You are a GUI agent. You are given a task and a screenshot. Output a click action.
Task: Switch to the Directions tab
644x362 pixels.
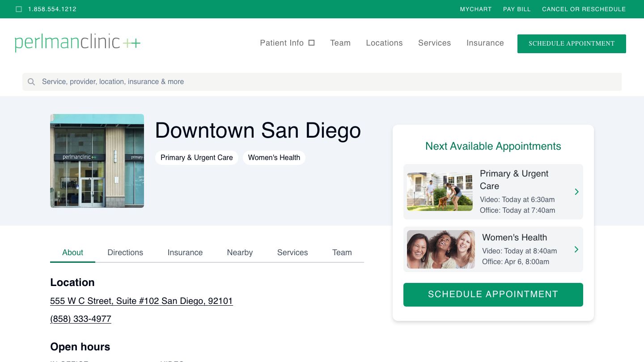coord(125,253)
